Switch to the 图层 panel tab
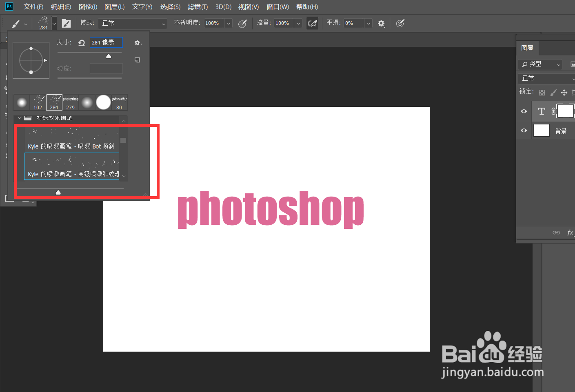This screenshot has height=392, width=575. (527, 48)
